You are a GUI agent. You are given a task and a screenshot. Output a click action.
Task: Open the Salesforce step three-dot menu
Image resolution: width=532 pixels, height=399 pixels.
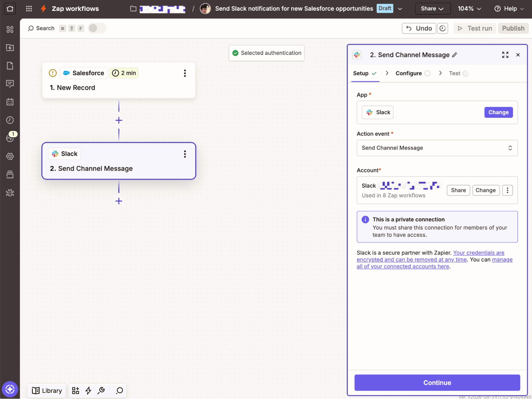tap(185, 73)
